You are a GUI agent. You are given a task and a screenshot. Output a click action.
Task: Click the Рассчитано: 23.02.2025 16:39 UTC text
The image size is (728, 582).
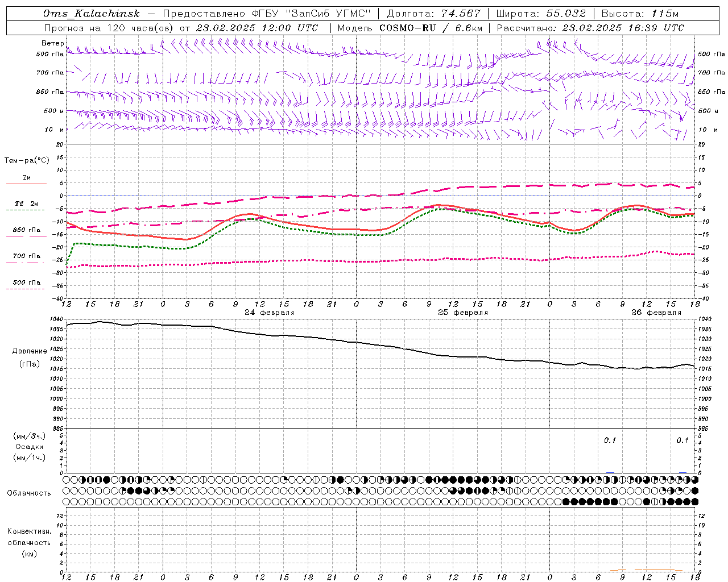pos(590,28)
